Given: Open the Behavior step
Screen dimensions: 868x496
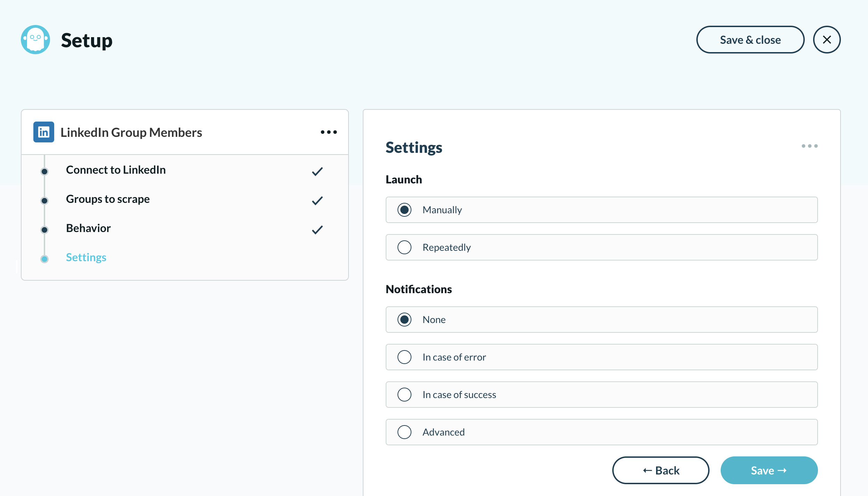Looking at the screenshot, I should 88,228.
